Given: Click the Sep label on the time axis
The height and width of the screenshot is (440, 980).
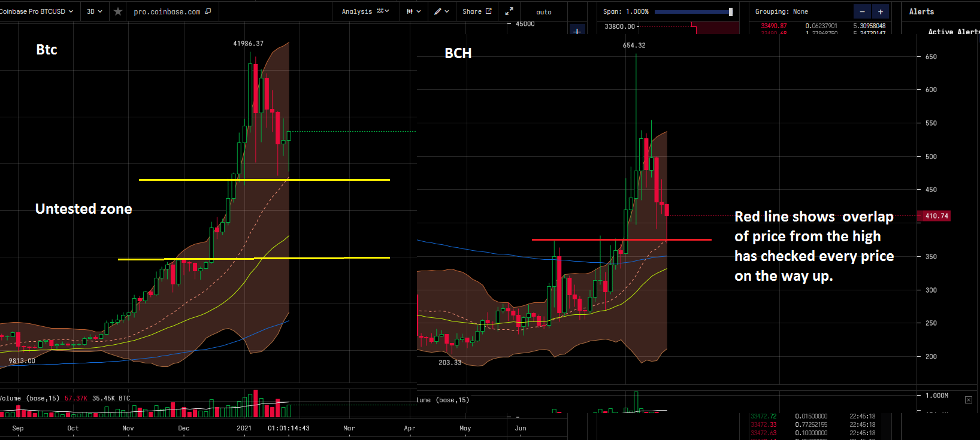Looking at the screenshot, I should 18,428.
